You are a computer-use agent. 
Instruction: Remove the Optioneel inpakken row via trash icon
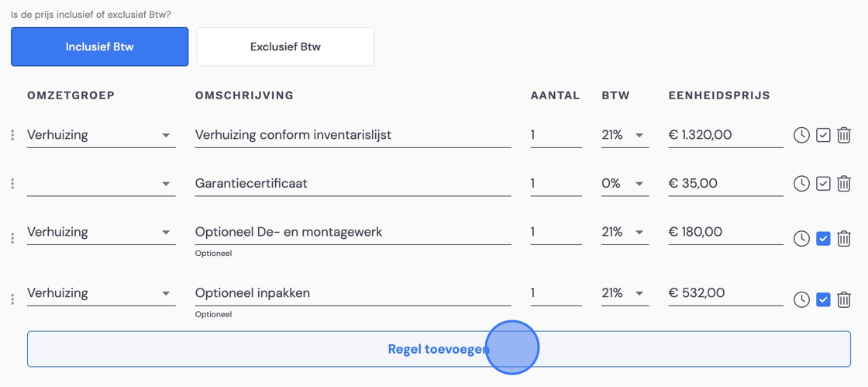pos(844,299)
